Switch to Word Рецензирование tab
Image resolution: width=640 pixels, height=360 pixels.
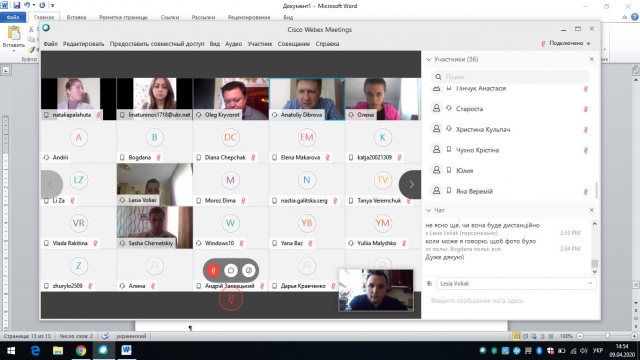tap(249, 17)
